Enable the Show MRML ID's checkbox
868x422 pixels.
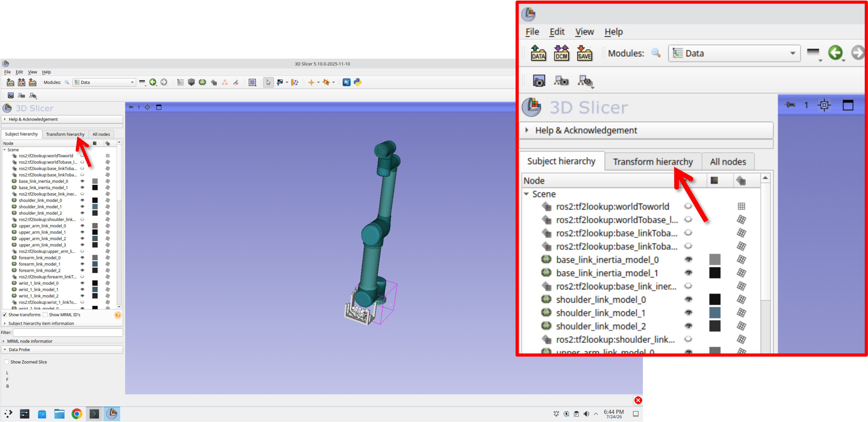45,315
